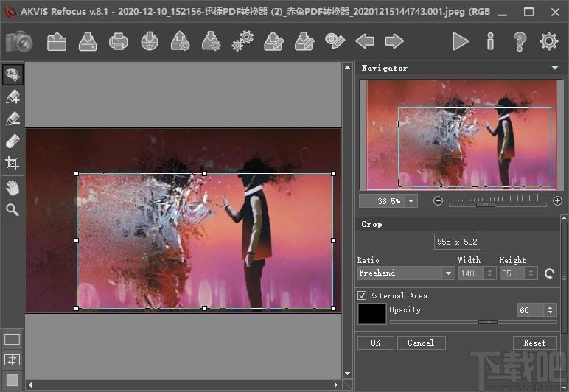Show program info via the i icon
The height and width of the screenshot is (392, 569).
click(490, 41)
